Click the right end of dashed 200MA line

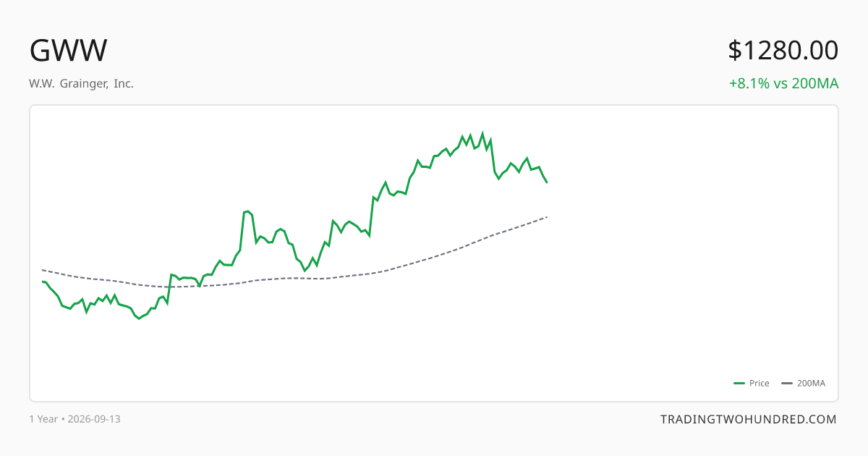(547, 216)
